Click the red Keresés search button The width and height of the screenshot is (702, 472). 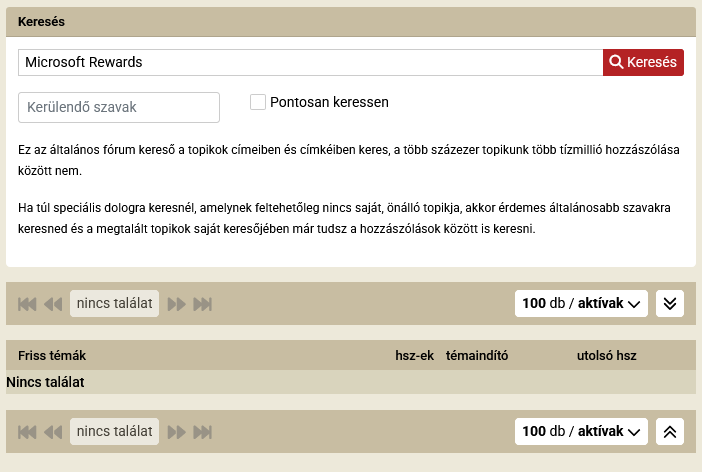point(643,62)
